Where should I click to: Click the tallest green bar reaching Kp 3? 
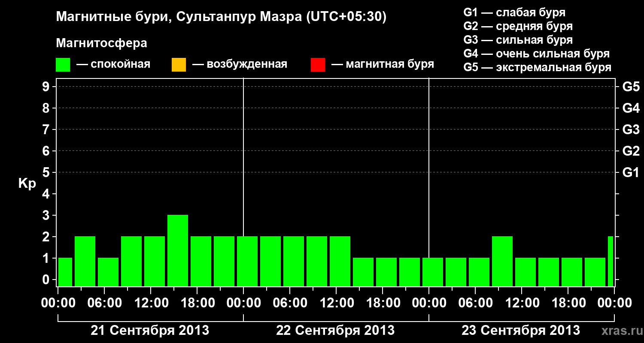coord(178,250)
